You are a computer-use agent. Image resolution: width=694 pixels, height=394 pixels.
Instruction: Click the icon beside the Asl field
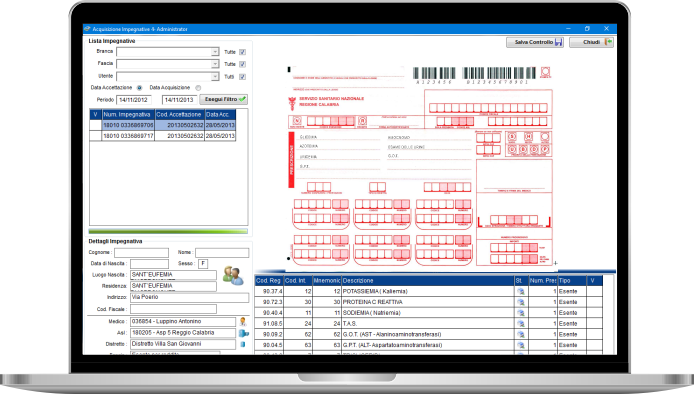(x=243, y=333)
